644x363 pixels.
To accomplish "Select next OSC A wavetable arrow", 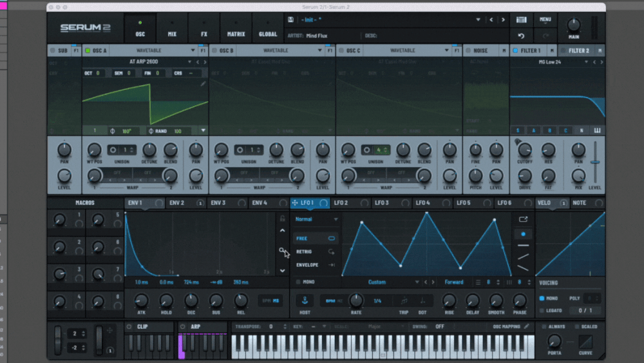I will 205,62.
